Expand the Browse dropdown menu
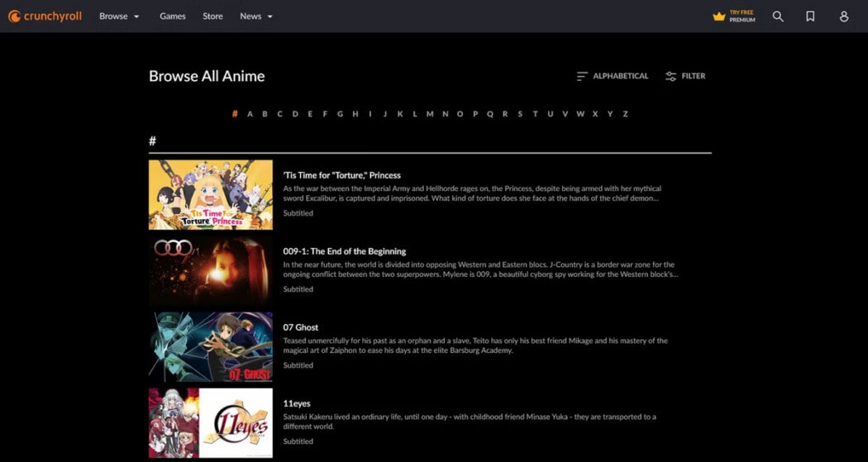 click(119, 17)
